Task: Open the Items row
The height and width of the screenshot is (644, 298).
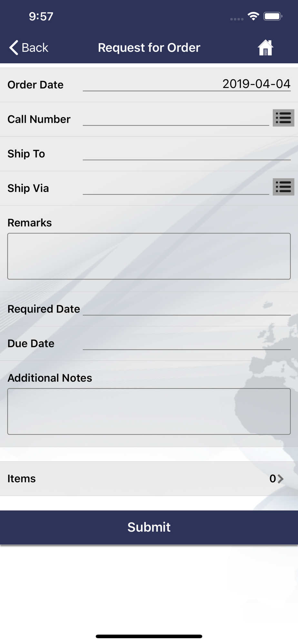Action: point(149,479)
